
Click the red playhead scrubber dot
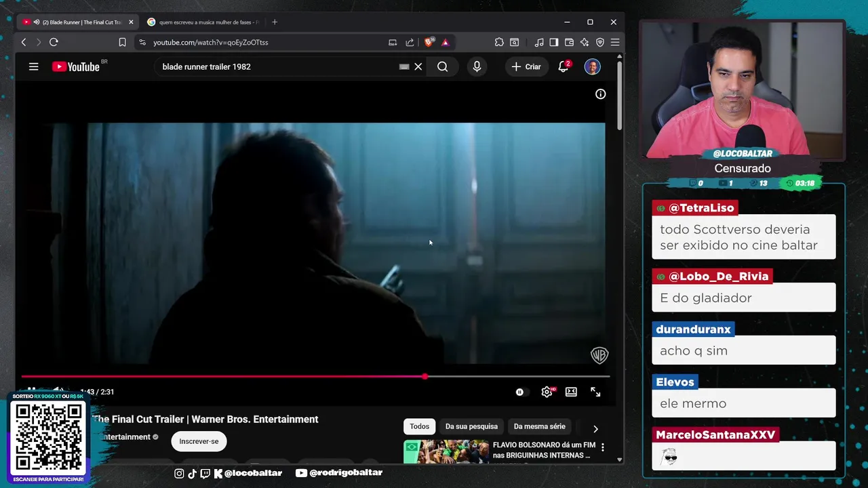(425, 376)
